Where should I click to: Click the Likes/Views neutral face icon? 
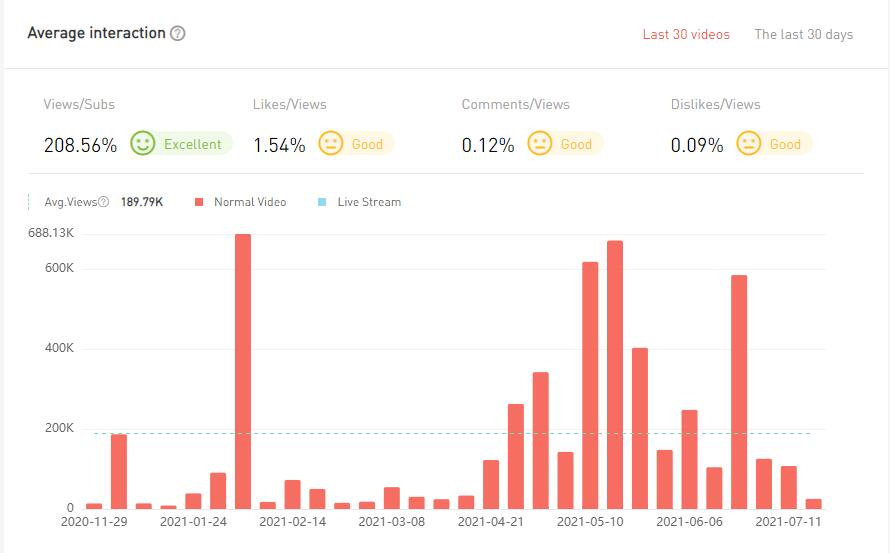click(330, 144)
